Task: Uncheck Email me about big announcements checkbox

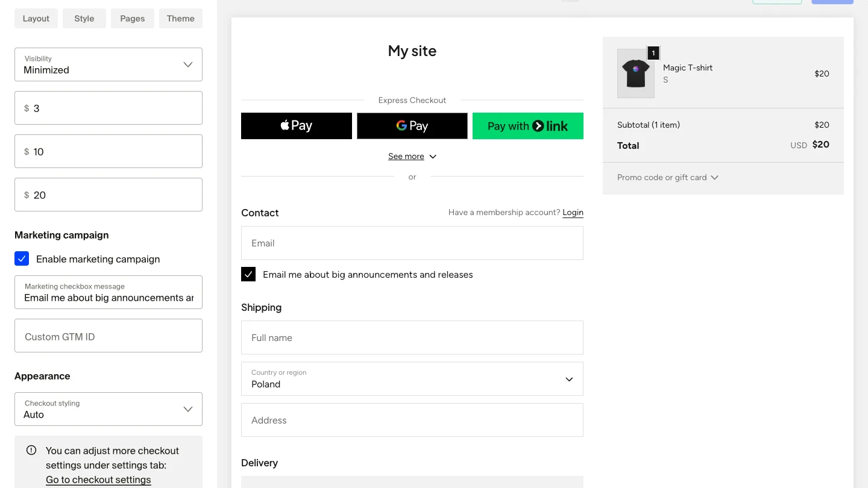Action: click(248, 274)
